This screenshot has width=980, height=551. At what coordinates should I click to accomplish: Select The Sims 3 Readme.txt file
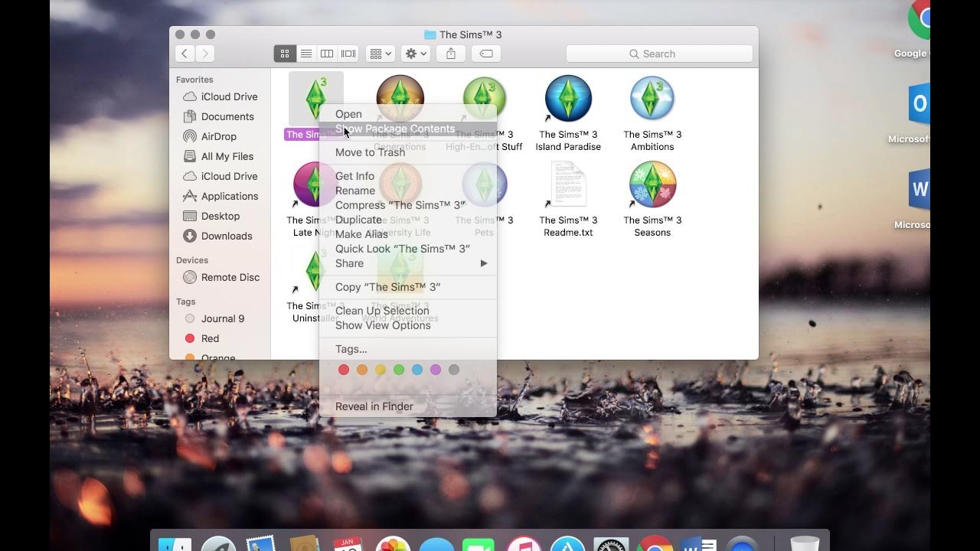pos(568,184)
